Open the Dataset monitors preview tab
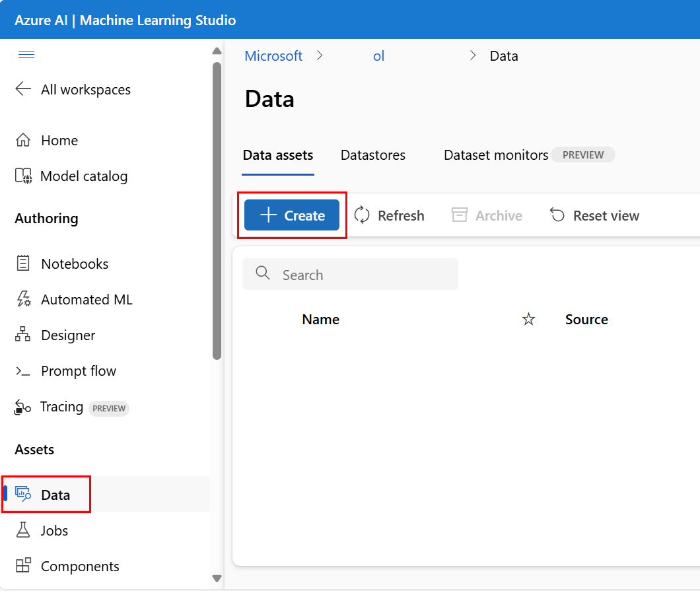The image size is (700, 591). point(495,155)
